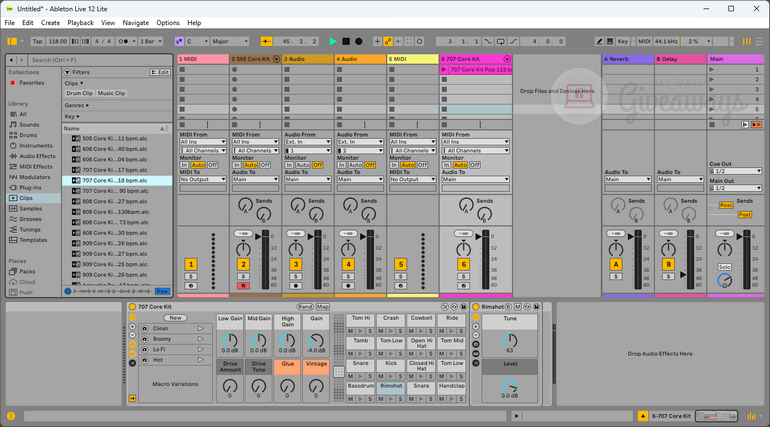Open the Create menu
This screenshot has width=770, height=427.
pos(50,23)
